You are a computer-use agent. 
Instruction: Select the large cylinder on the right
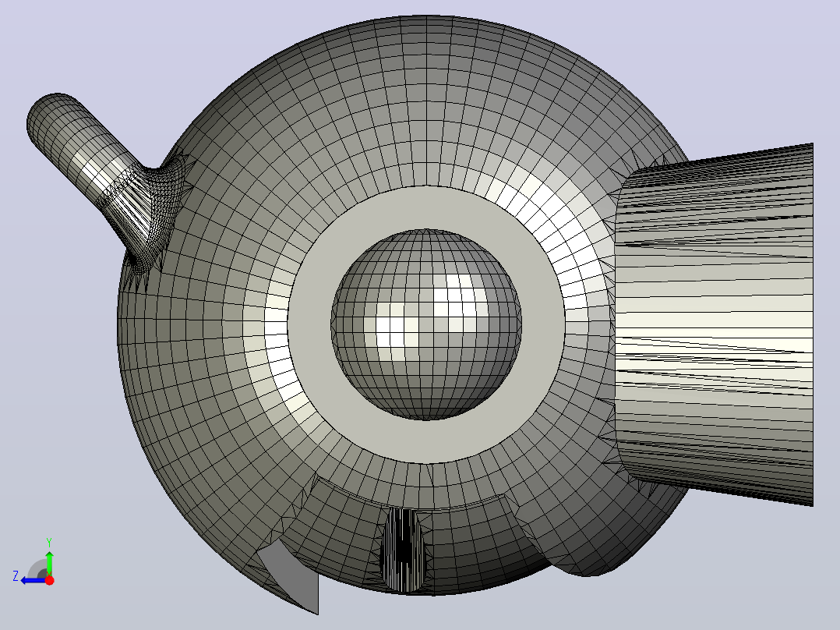(x=715, y=324)
